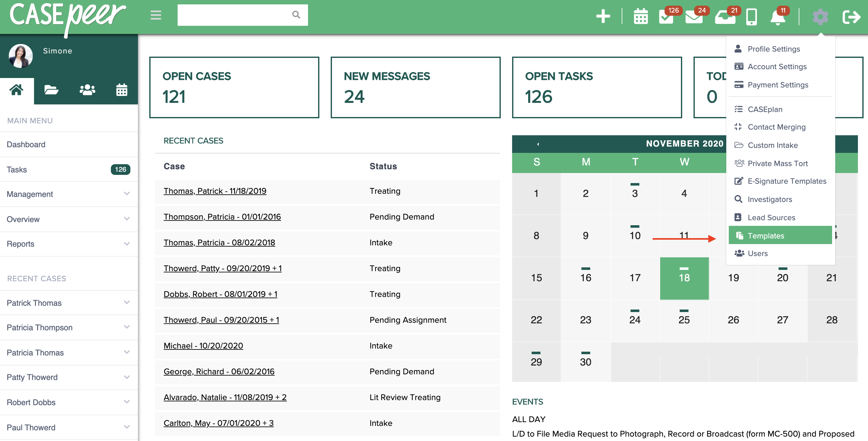Open the messages envelope icon
The width and height of the screenshot is (868, 441).
coord(694,17)
